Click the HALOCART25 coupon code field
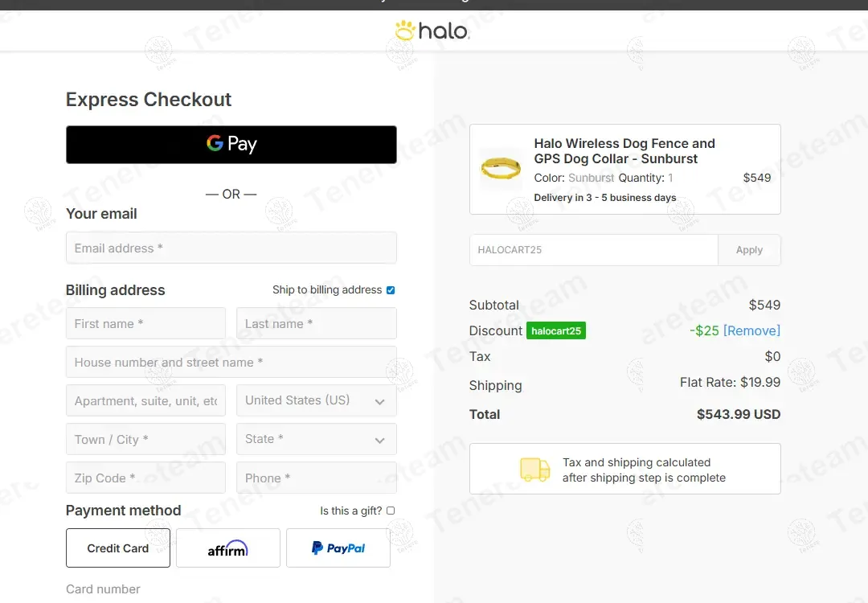The image size is (868, 603). click(x=593, y=250)
